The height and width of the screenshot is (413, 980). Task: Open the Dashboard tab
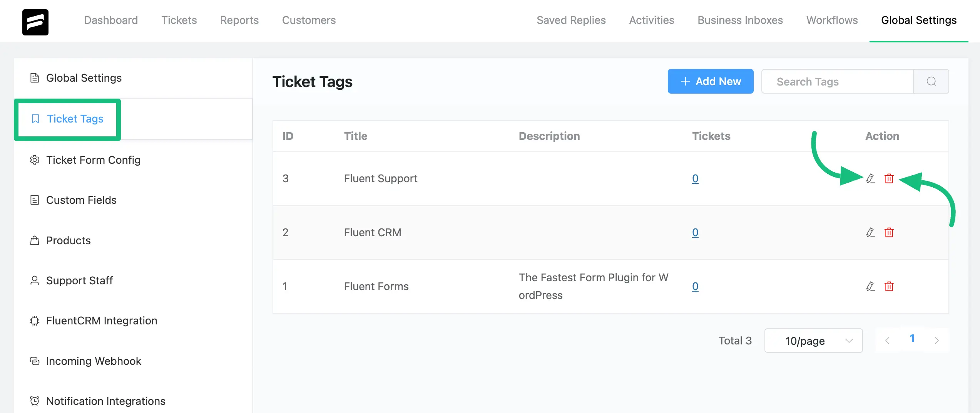click(111, 20)
